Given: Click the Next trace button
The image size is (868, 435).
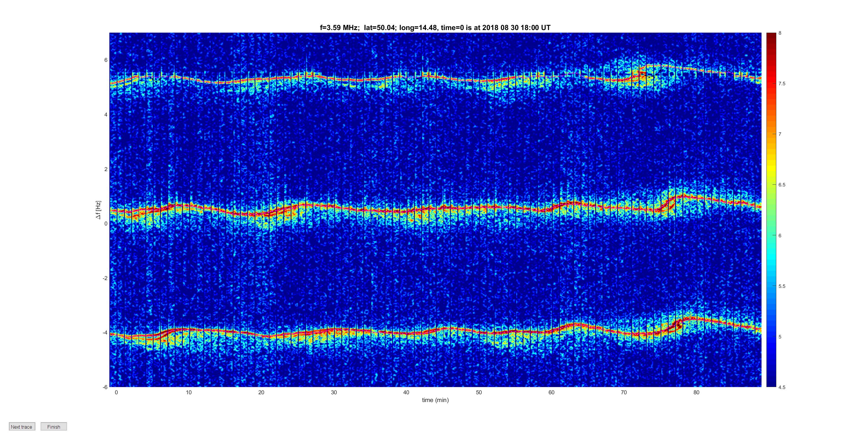Looking at the screenshot, I should tap(22, 427).
